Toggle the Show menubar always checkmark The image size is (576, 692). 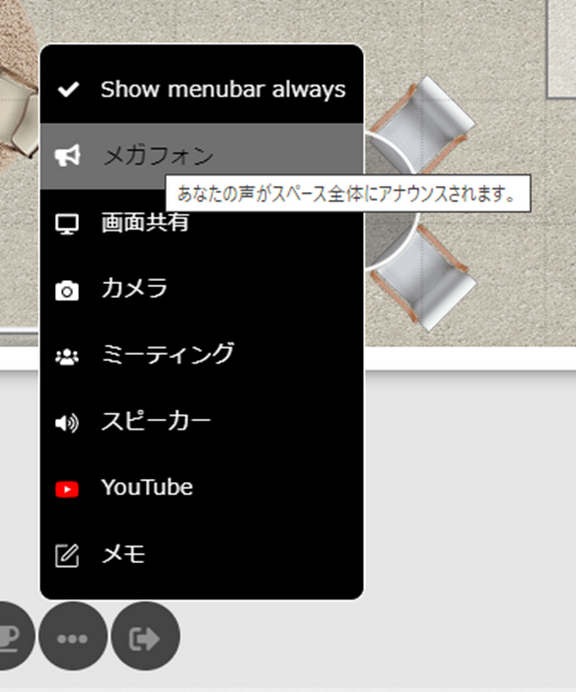coord(68,90)
